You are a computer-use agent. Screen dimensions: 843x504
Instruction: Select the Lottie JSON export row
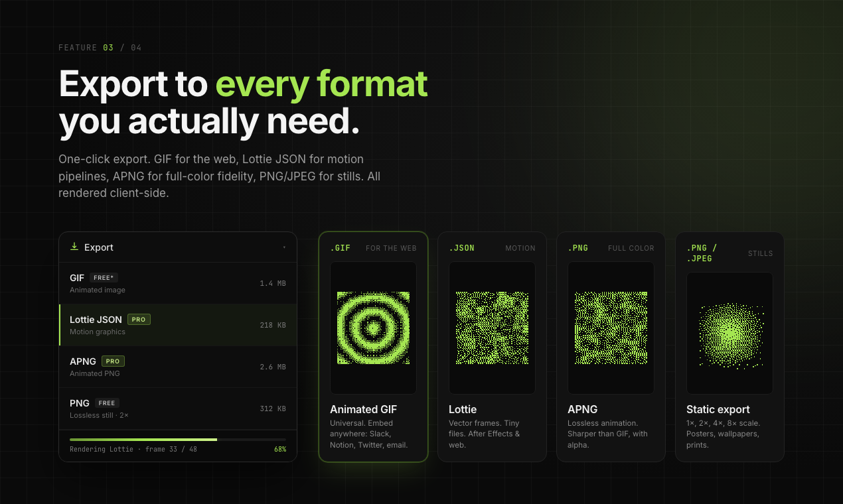pos(178,325)
